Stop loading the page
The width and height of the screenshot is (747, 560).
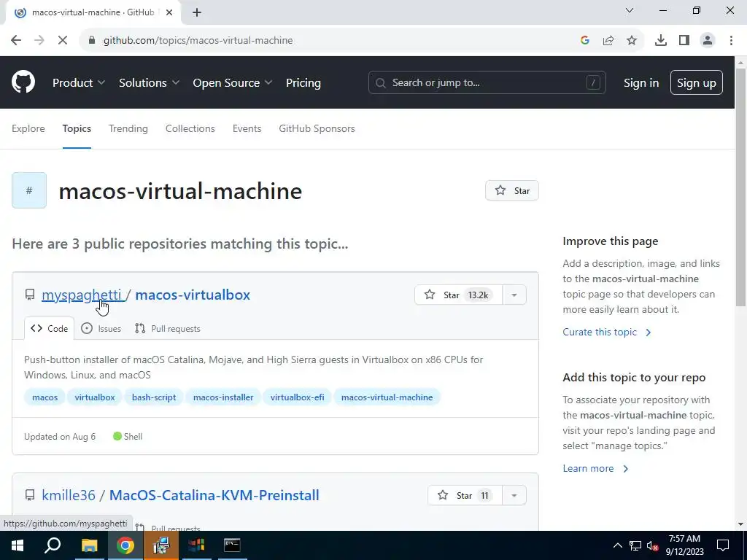pyautogui.click(x=63, y=40)
